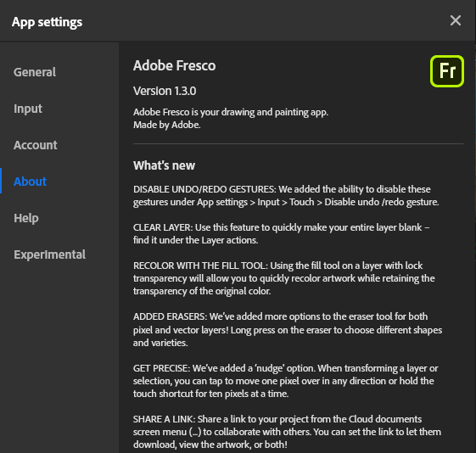Click the GET PRECISE paragraph
This screenshot has width=476, height=453.
pos(285,381)
